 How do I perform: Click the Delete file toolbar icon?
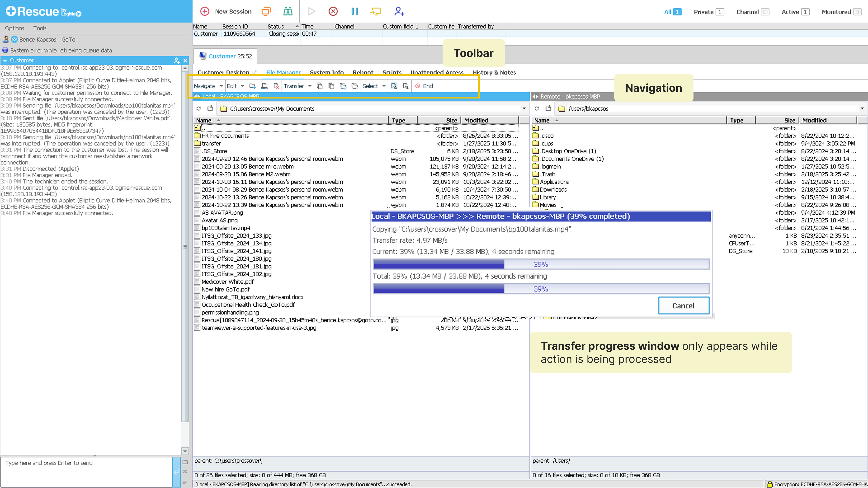click(276, 86)
